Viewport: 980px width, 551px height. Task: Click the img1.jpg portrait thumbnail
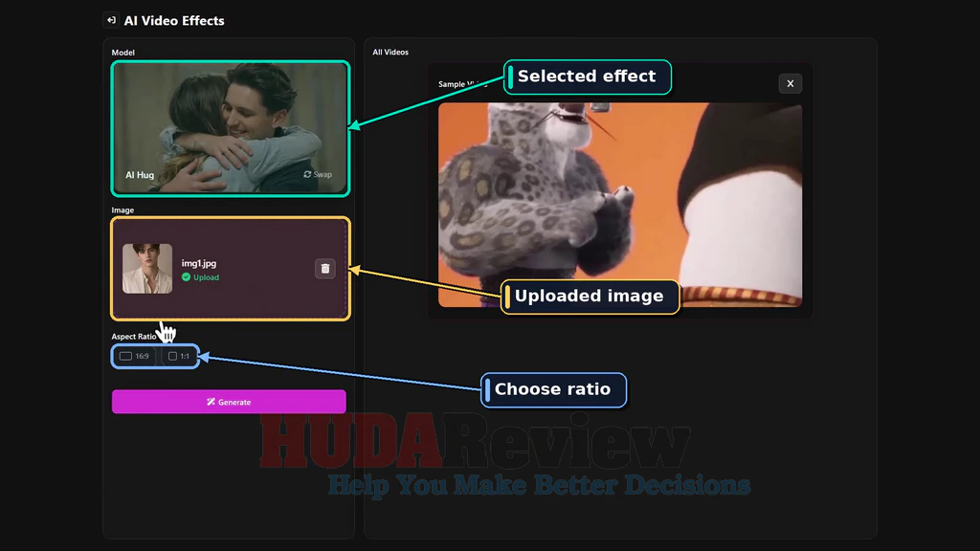coord(147,269)
